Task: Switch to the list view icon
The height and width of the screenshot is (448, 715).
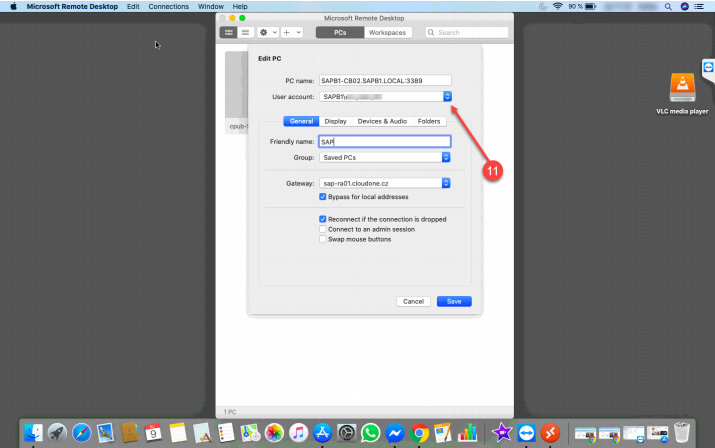Action: (245, 32)
